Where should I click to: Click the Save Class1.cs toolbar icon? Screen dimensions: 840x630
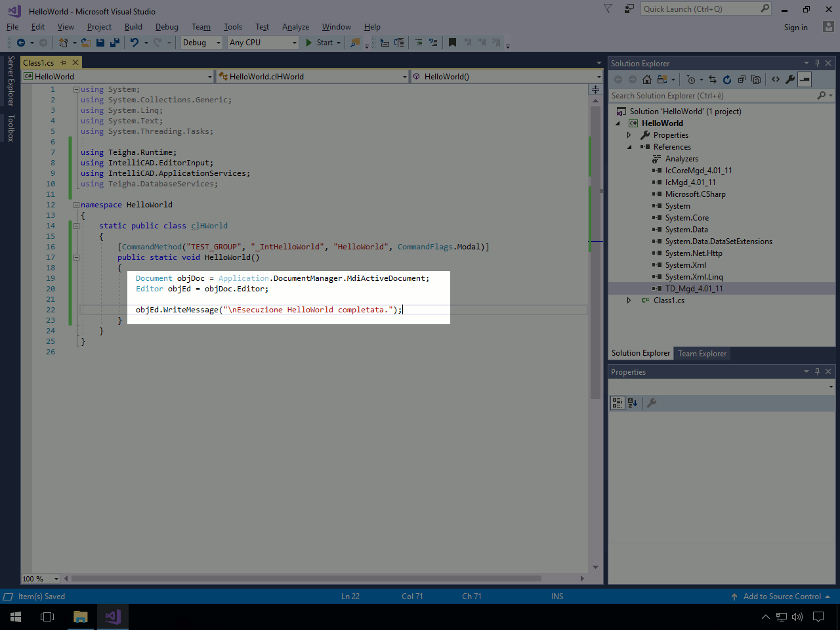coord(100,43)
